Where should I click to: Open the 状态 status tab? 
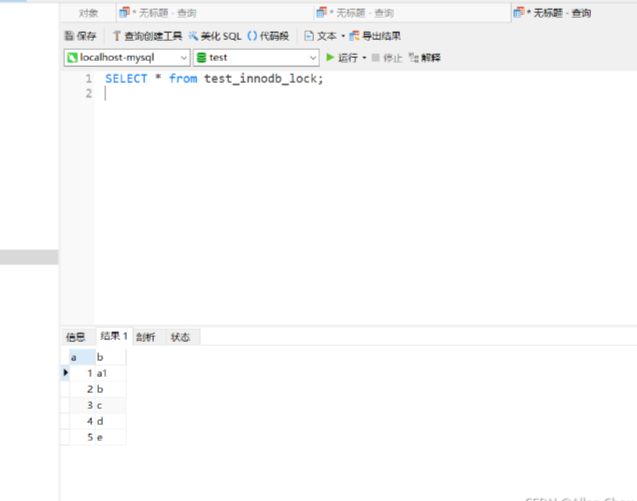[x=180, y=337]
